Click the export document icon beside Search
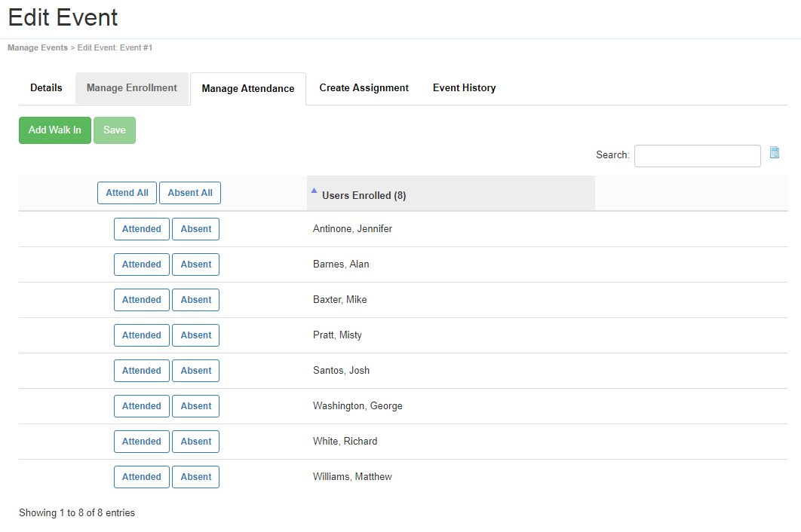 [775, 153]
